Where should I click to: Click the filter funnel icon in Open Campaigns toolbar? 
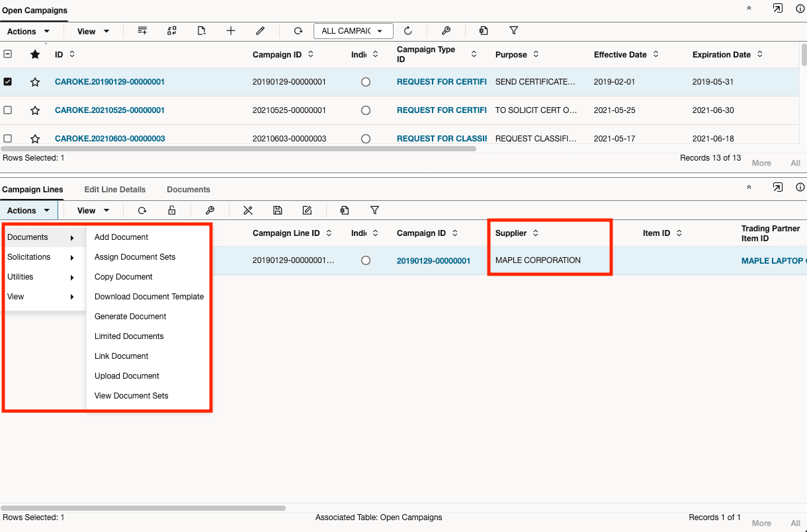513,31
